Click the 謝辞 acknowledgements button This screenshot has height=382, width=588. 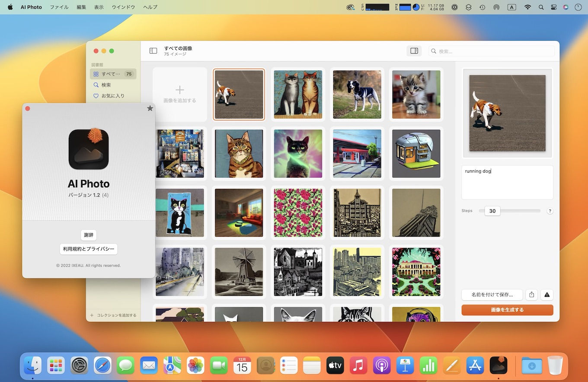click(x=89, y=235)
